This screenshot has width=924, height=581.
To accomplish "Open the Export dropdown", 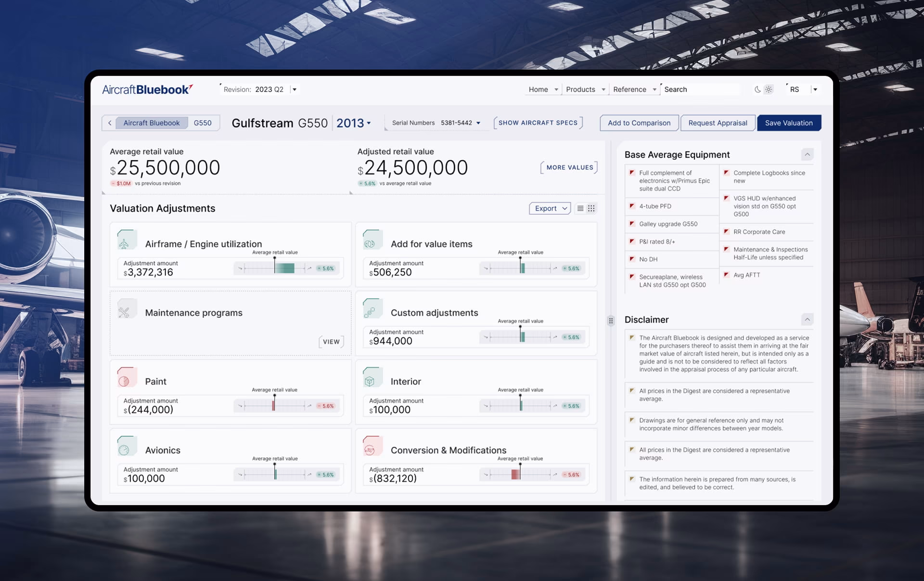I will coord(550,208).
